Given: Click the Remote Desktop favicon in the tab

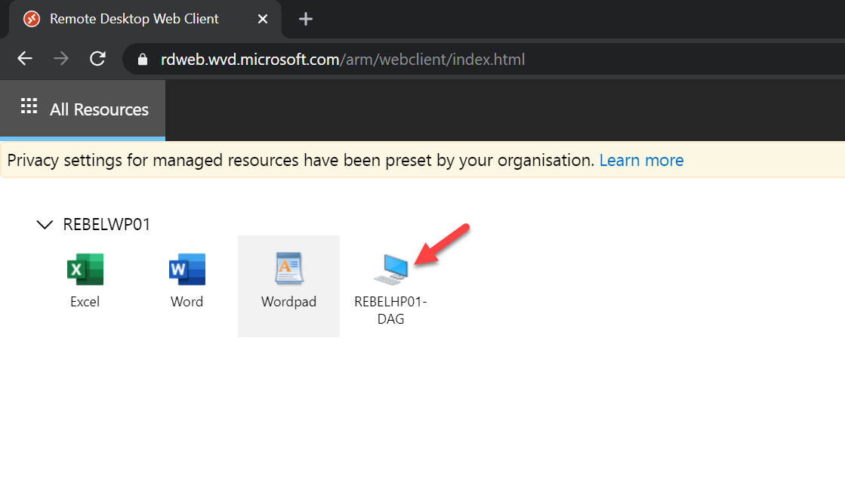Looking at the screenshot, I should point(32,19).
